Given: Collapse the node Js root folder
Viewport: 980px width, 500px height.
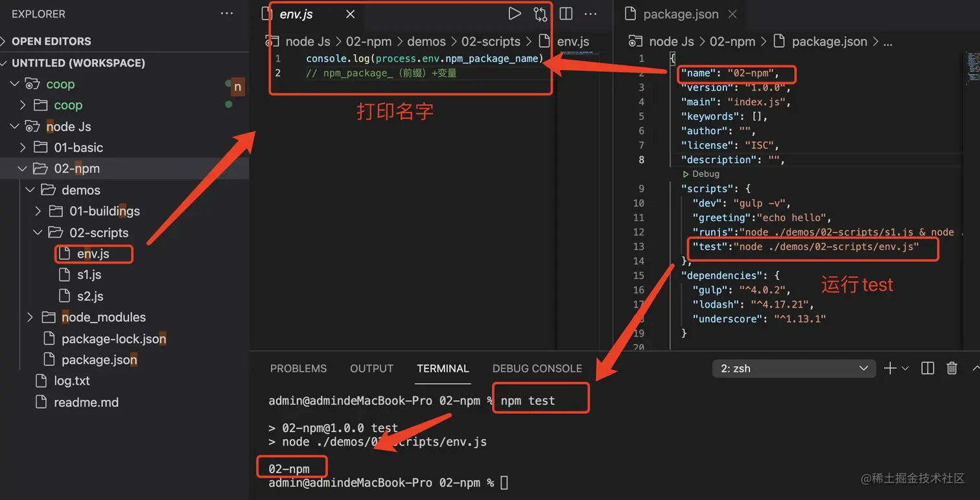Looking at the screenshot, I should (14, 126).
